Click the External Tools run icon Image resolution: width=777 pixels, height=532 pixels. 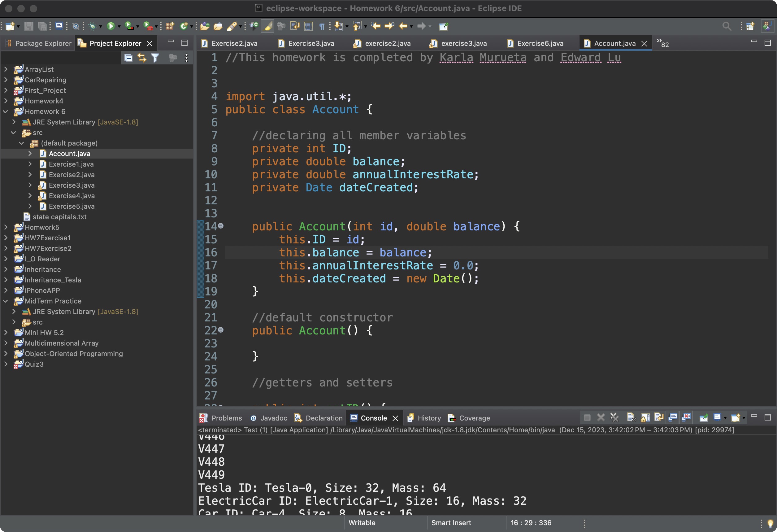pos(148,26)
